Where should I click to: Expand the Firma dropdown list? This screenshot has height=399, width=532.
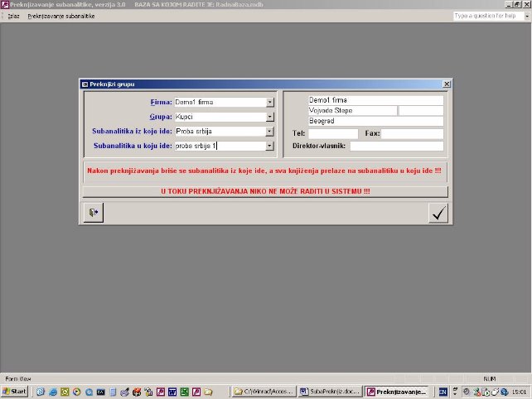(270, 103)
